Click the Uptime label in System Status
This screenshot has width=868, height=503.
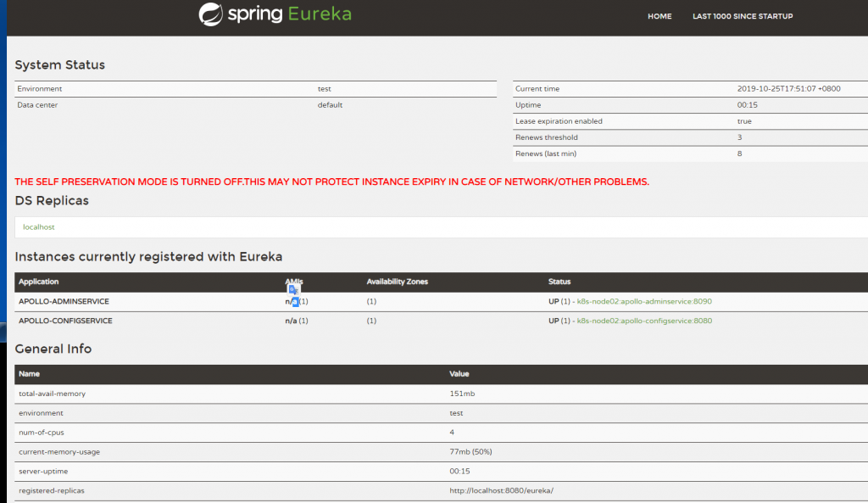[x=527, y=104]
